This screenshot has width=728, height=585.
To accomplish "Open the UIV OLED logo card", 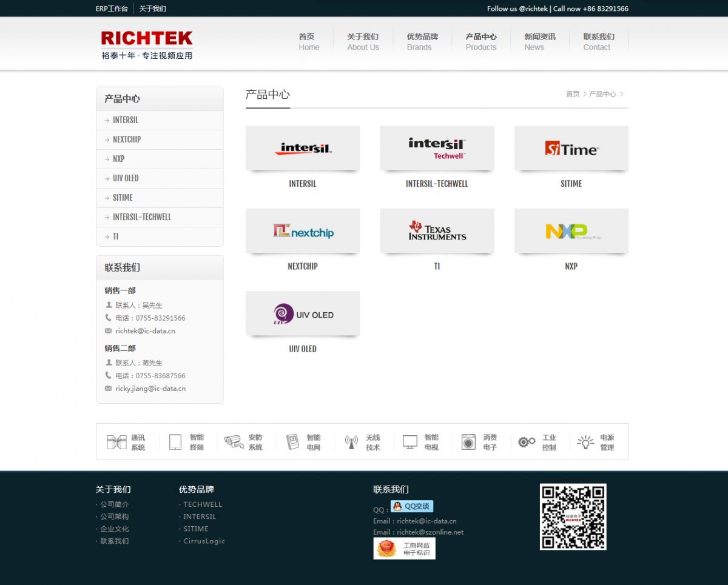I will [303, 313].
